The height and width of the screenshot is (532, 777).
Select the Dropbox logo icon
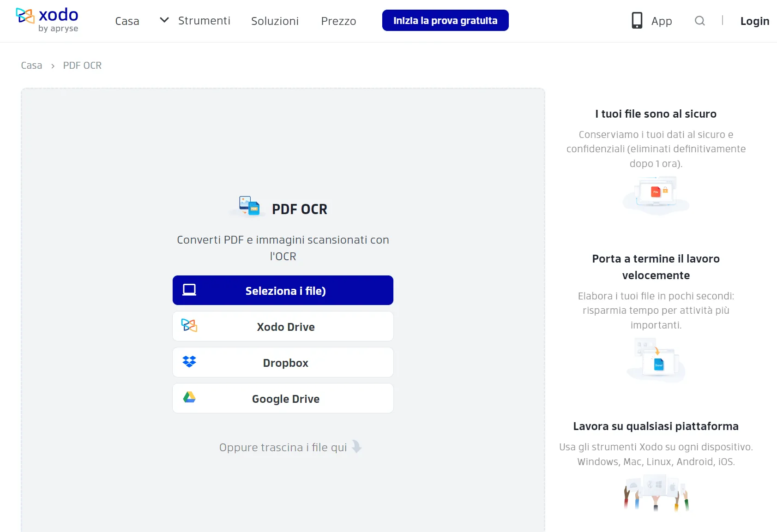click(189, 361)
